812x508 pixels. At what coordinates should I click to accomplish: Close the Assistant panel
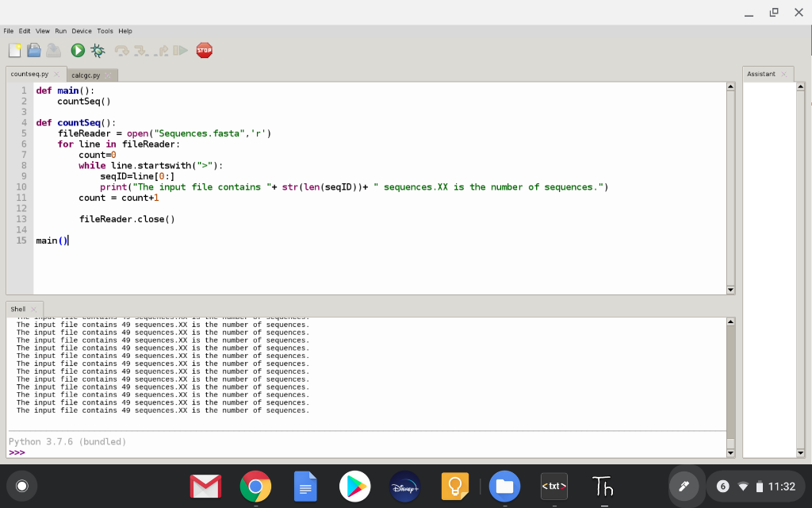pos(784,73)
